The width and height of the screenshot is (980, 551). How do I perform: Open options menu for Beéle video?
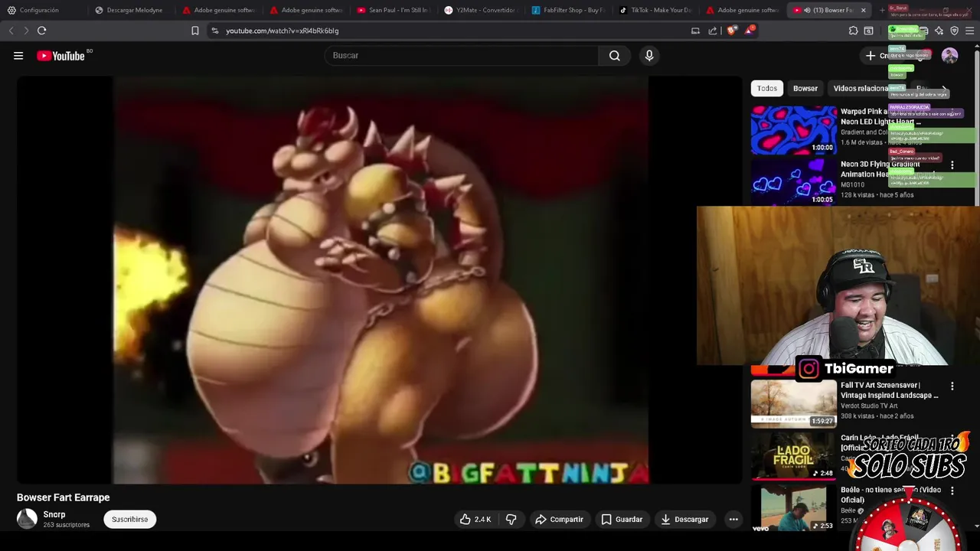click(952, 491)
